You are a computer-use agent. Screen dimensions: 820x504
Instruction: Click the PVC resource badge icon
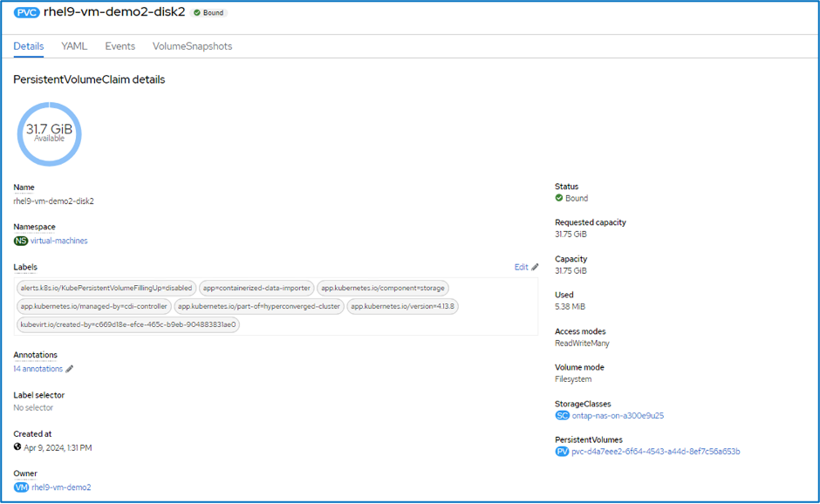(x=26, y=13)
